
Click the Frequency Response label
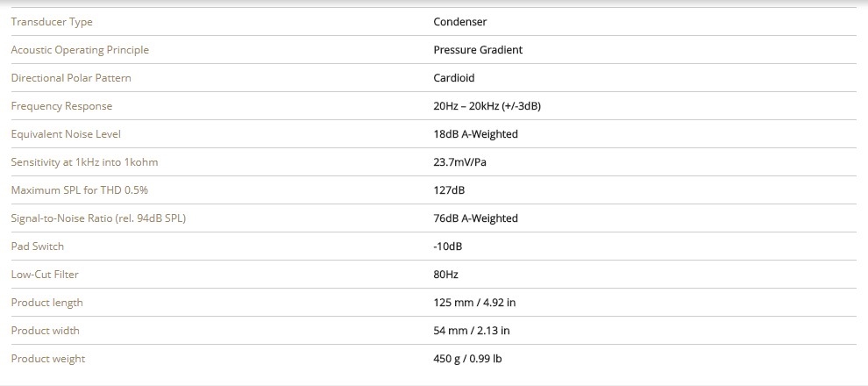pyautogui.click(x=61, y=106)
